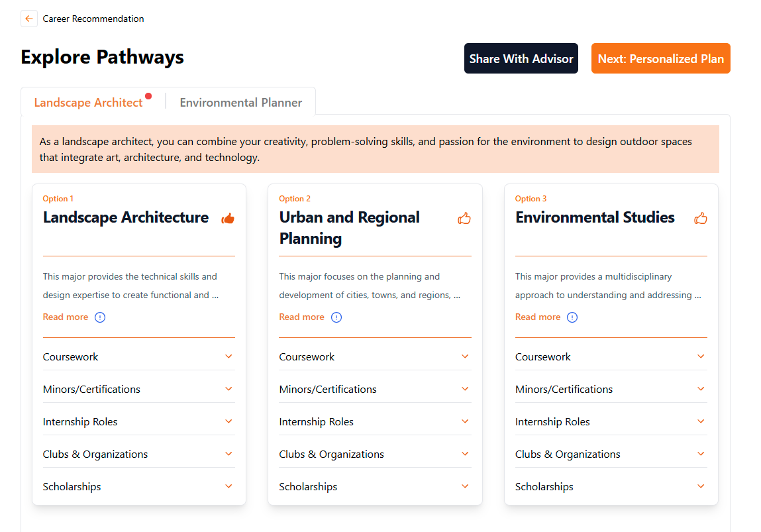
Task: Like the Landscape Architecture option
Action: [227, 218]
